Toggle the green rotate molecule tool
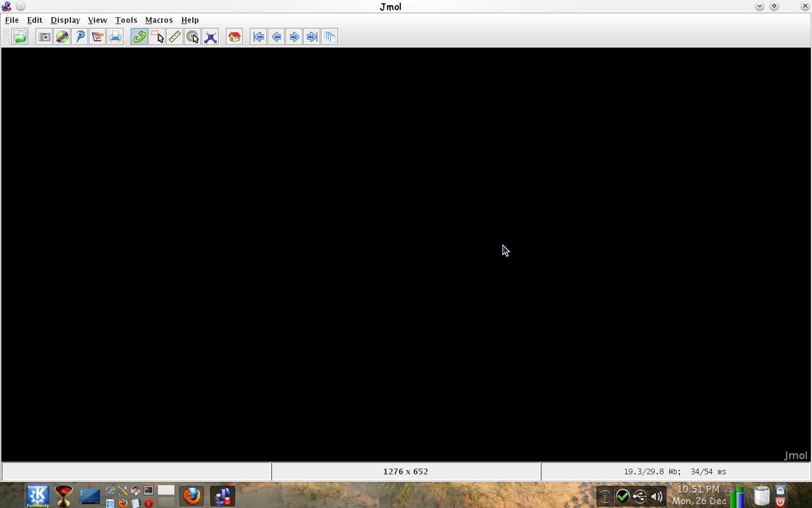This screenshot has width=812, height=508. click(x=139, y=37)
